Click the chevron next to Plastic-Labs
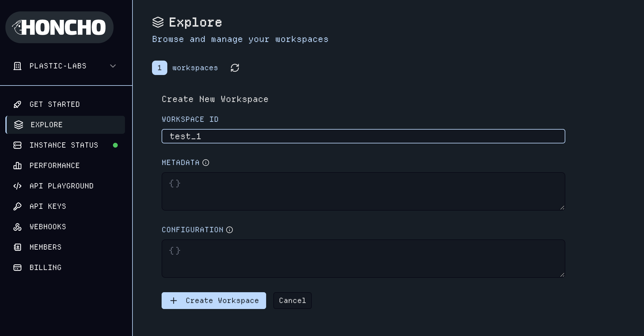 pos(113,66)
